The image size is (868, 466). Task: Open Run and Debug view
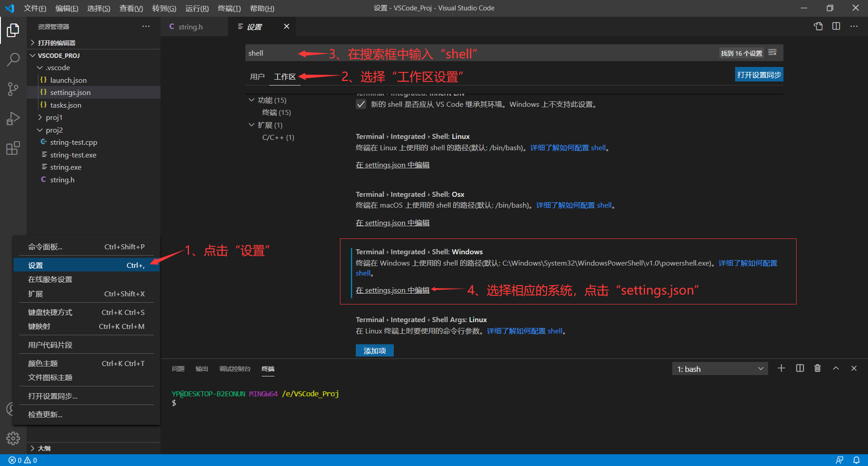click(x=13, y=118)
